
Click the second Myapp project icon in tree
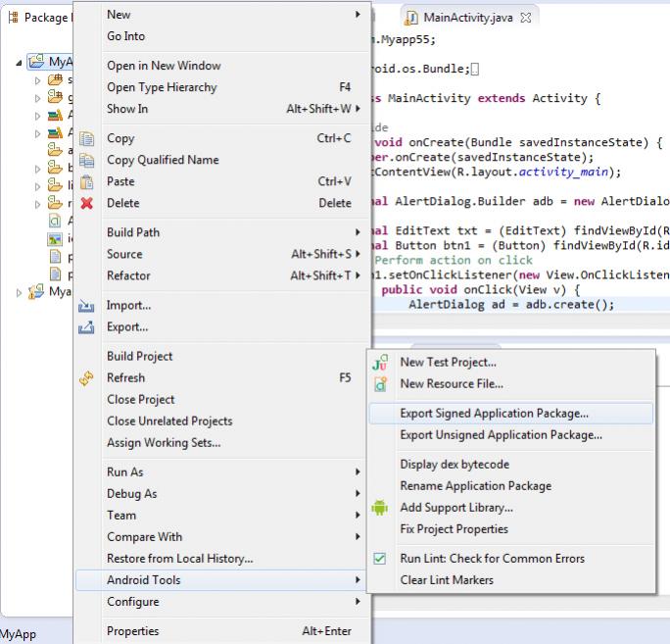coord(36,292)
